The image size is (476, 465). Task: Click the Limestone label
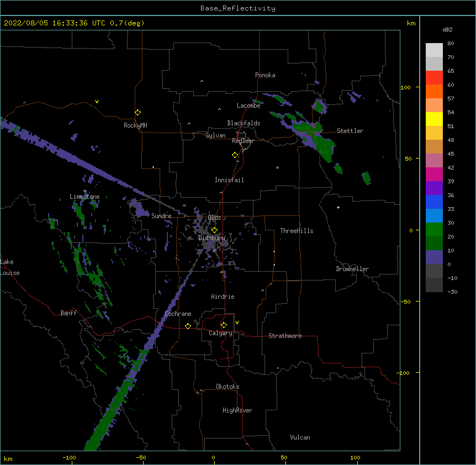[x=84, y=197]
